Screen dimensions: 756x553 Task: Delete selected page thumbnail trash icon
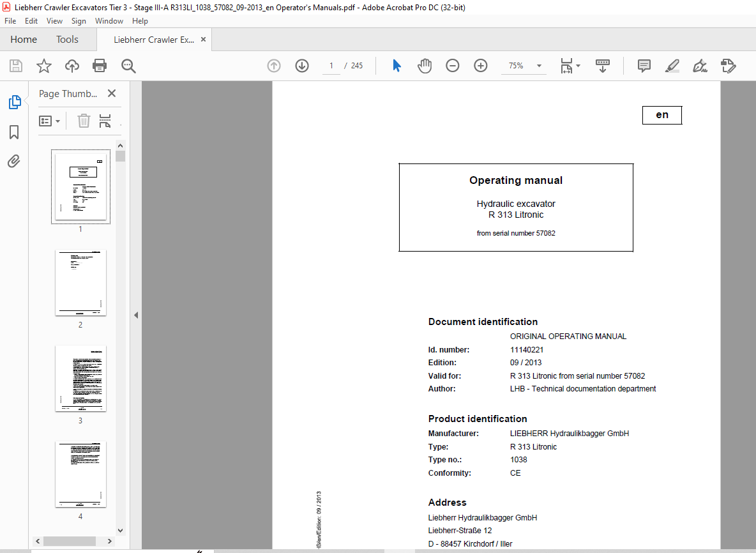pyautogui.click(x=84, y=121)
